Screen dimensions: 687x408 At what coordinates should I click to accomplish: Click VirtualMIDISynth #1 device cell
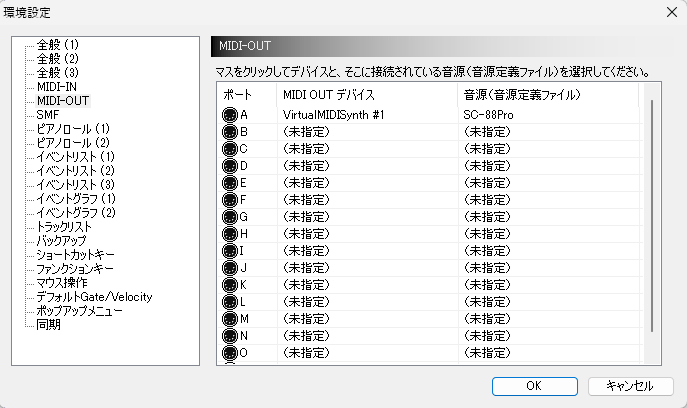(x=367, y=115)
